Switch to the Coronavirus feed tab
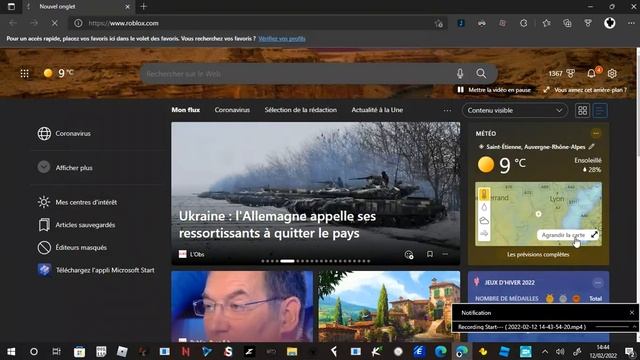The width and height of the screenshot is (640, 360). point(232,110)
